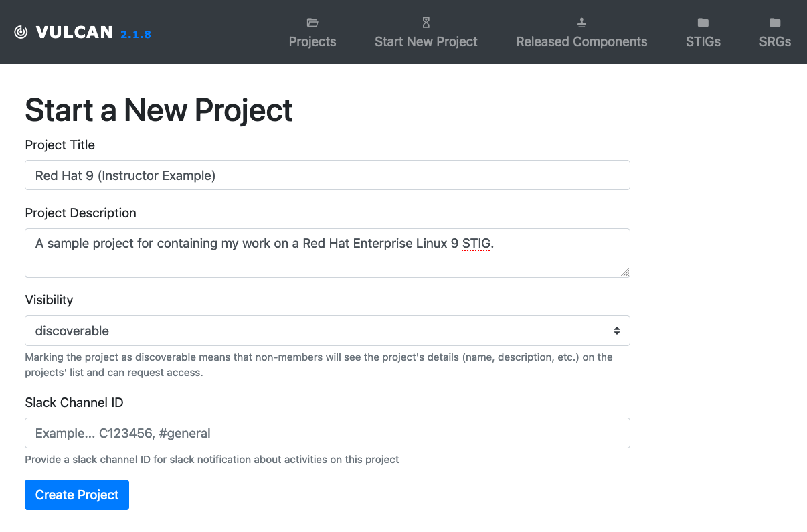Click the Create Project button
The height and width of the screenshot is (532, 807).
76,495
